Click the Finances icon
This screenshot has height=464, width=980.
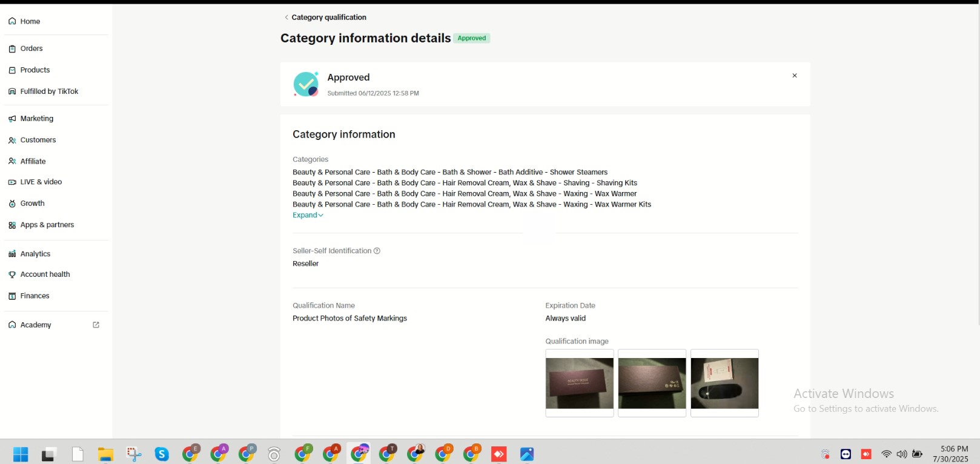point(12,296)
